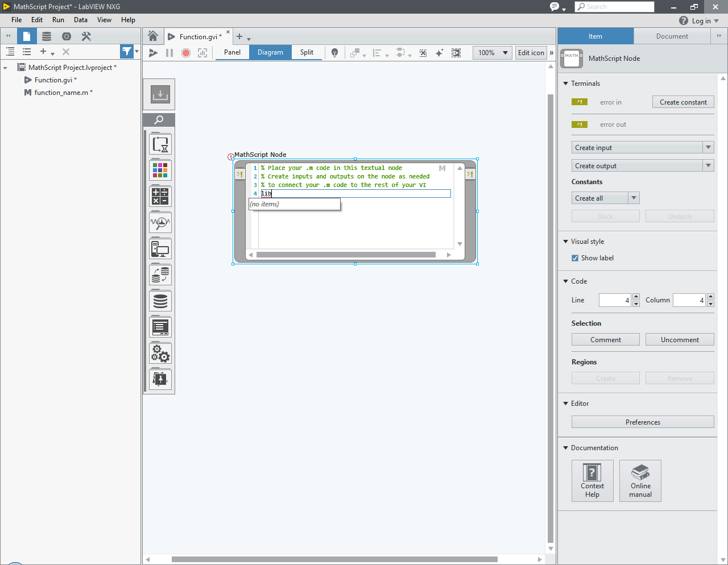Click the Comment selection button
The height and width of the screenshot is (565, 728).
point(606,340)
